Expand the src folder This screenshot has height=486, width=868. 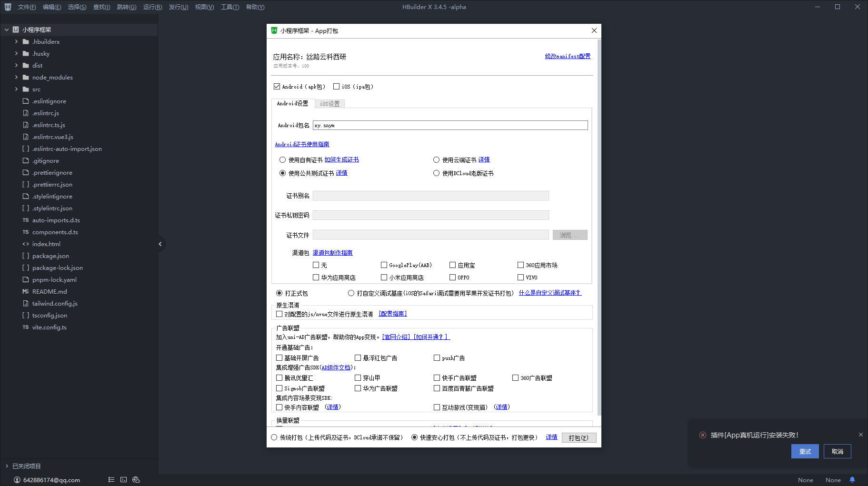16,89
